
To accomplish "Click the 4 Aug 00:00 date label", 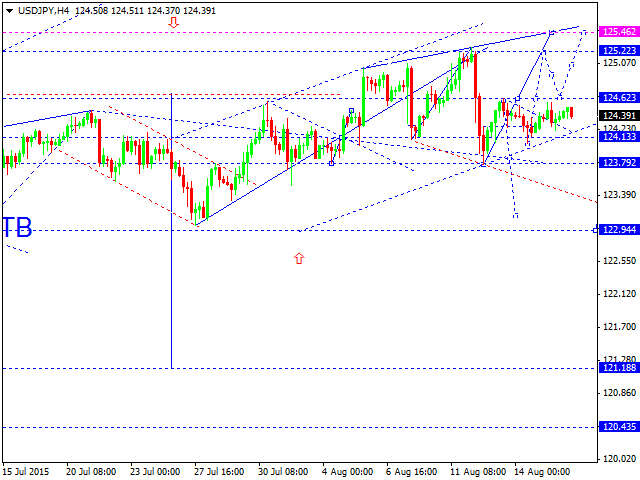I will tap(346, 470).
